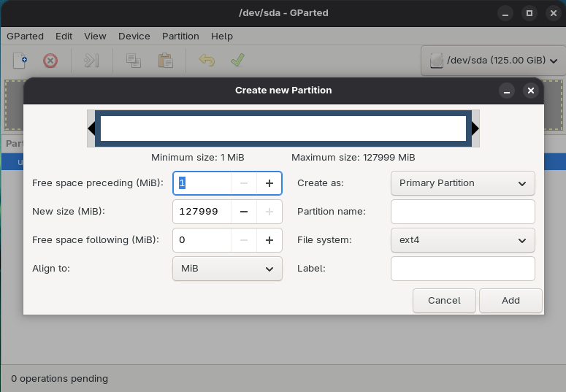Click the Undo last operation icon

pyautogui.click(x=207, y=61)
